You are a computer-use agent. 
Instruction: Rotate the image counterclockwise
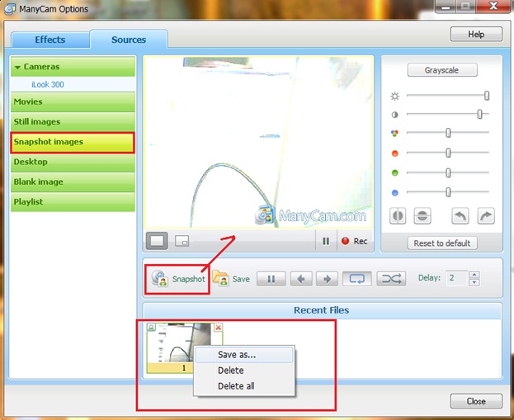[460, 216]
